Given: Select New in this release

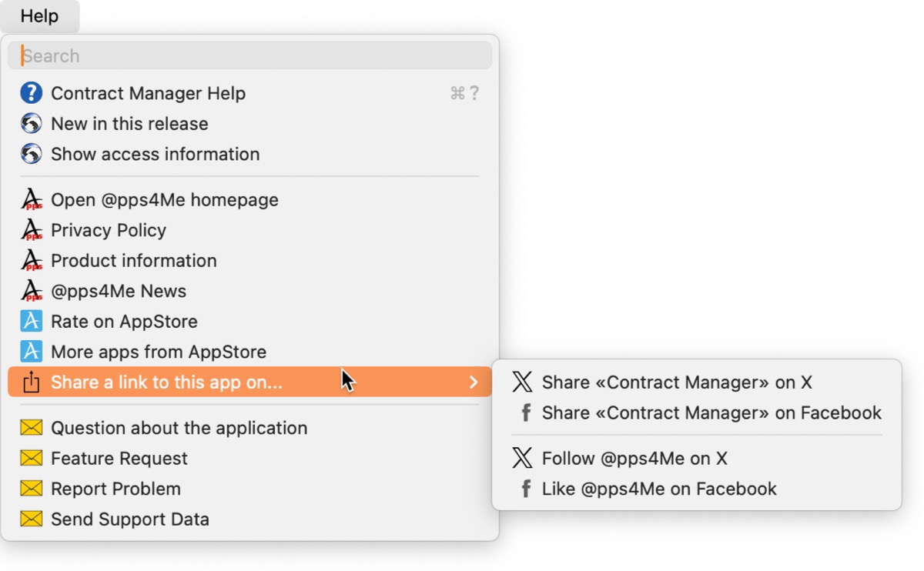Looking at the screenshot, I should click(x=249, y=124).
